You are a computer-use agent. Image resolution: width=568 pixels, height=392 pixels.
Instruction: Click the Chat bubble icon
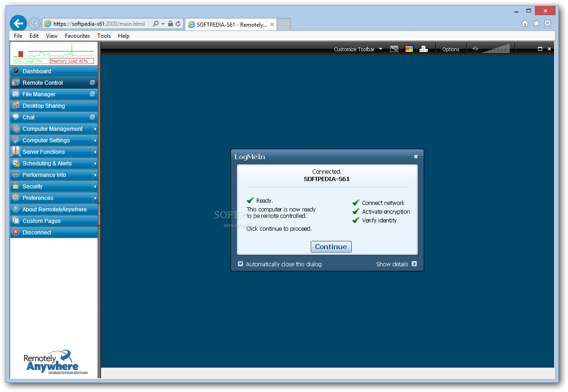tap(16, 117)
